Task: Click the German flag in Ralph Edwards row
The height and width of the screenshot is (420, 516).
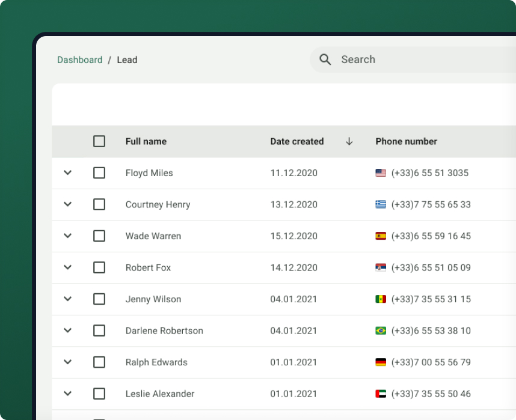Action: (381, 362)
